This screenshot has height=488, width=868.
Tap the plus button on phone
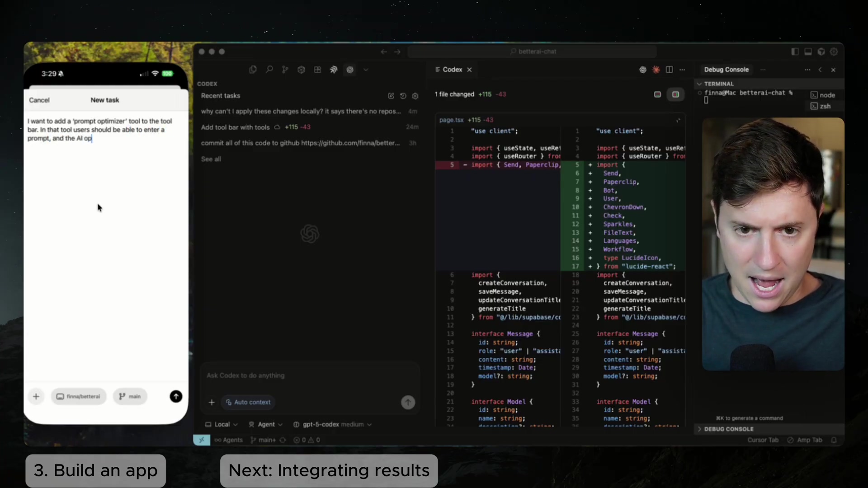coord(36,397)
